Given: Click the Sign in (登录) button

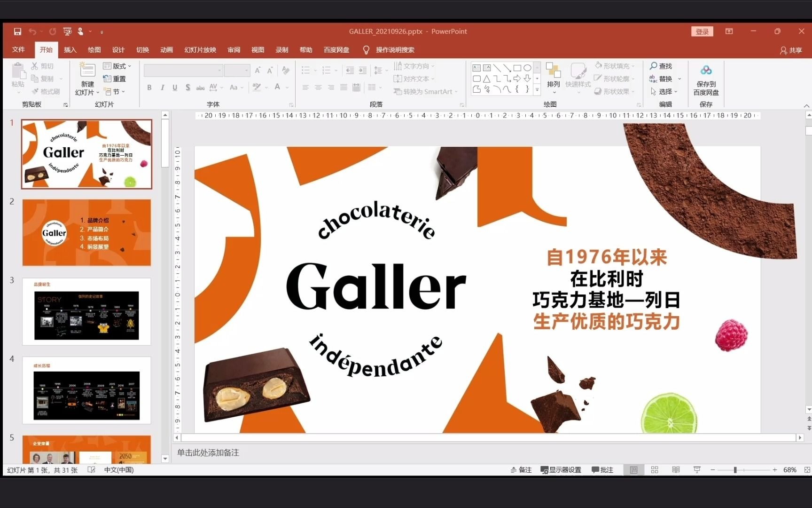Looking at the screenshot, I should tap(702, 32).
